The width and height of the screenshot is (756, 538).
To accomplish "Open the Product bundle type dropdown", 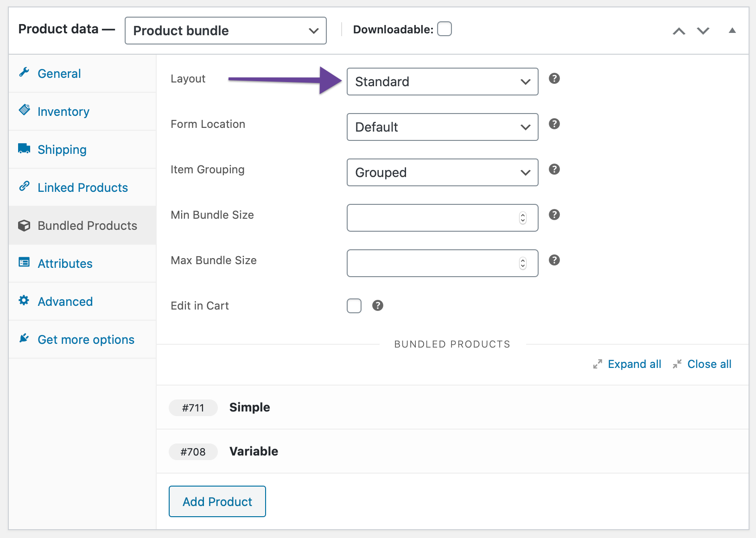I will click(226, 31).
